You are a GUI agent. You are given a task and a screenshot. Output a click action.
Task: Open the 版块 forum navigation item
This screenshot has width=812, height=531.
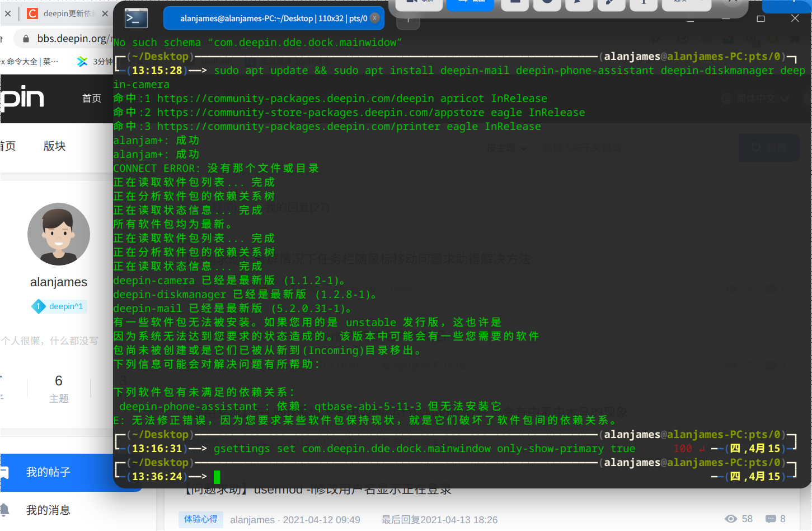(x=55, y=146)
